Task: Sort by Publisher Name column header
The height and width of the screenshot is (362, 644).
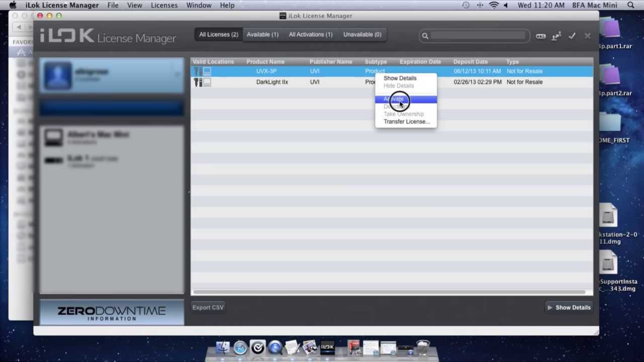Action: pyautogui.click(x=331, y=62)
